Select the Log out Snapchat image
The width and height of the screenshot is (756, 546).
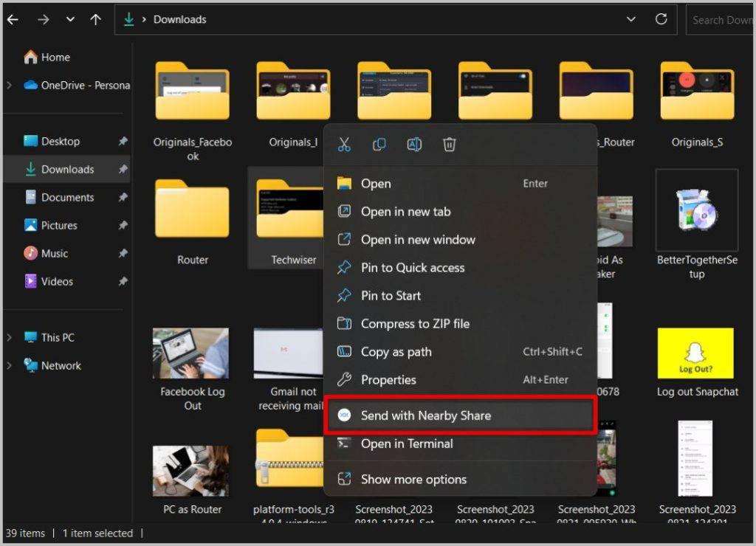[x=697, y=362]
